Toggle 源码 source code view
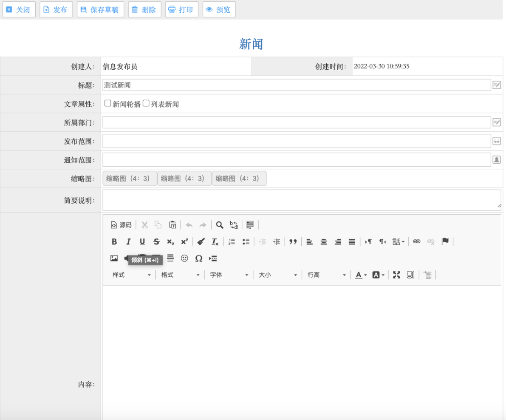The image size is (506, 420). (x=121, y=225)
